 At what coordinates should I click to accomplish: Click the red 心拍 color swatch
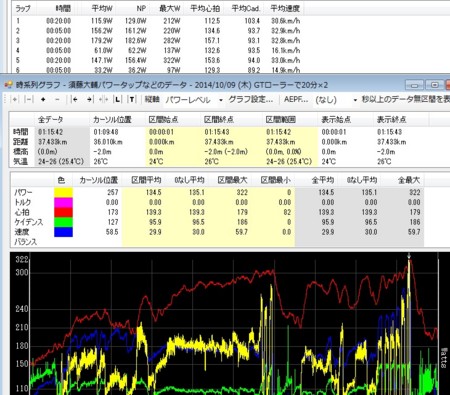(x=63, y=212)
